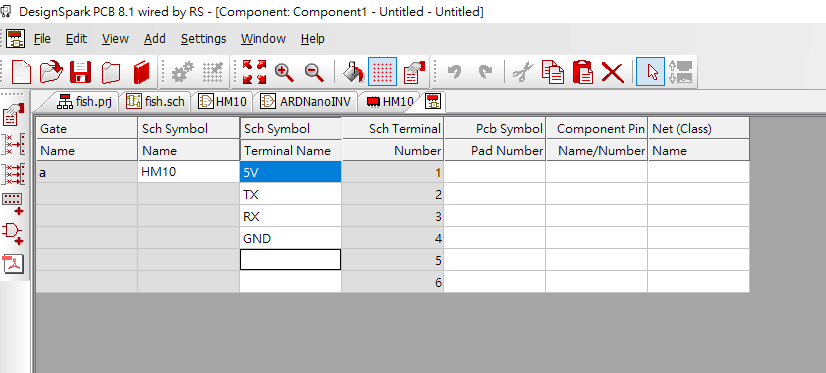Click the Component Pin cell in row 2

click(x=596, y=194)
